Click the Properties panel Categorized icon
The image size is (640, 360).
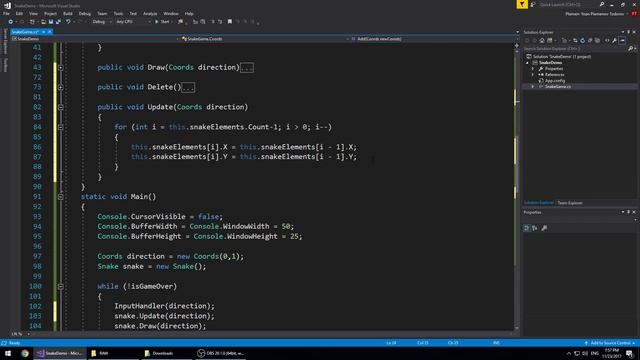coord(527,228)
